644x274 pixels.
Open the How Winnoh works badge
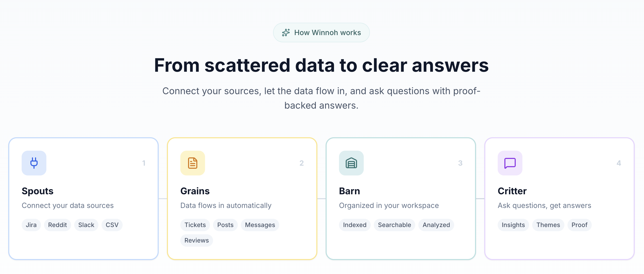[321, 33]
